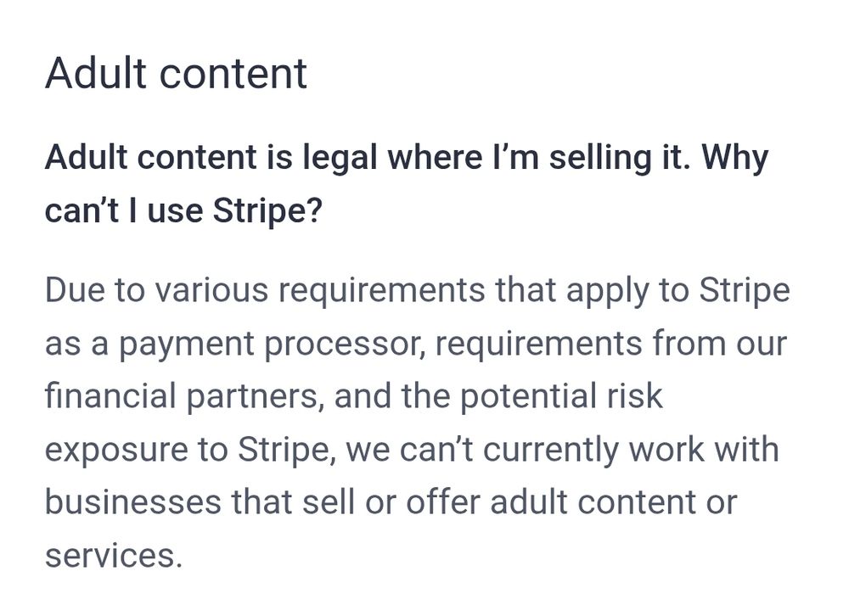Click "adult content or" in the answer paragraph
The width and height of the screenshot is (849, 616).
click(614, 501)
